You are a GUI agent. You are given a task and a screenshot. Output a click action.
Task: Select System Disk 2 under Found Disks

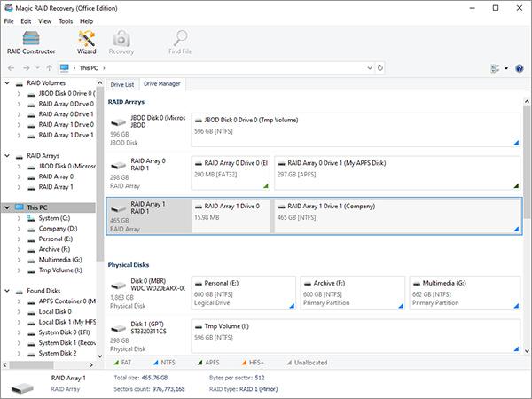[x=58, y=354]
